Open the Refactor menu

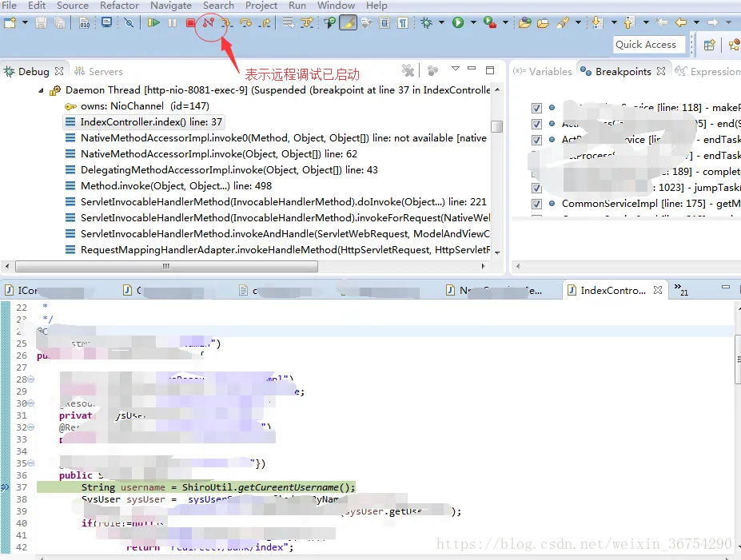[x=119, y=6]
